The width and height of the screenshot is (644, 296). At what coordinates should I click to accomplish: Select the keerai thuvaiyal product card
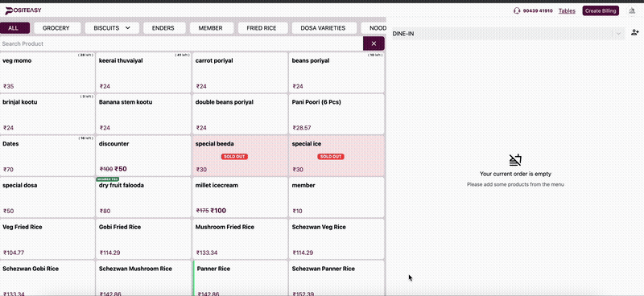pyautogui.click(x=143, y=72)
